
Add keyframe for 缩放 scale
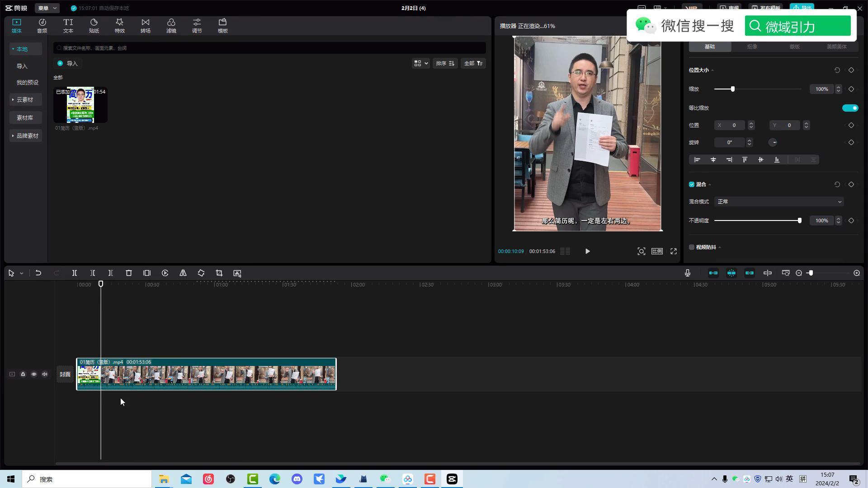pyautogui.click(x=851, y=89)
